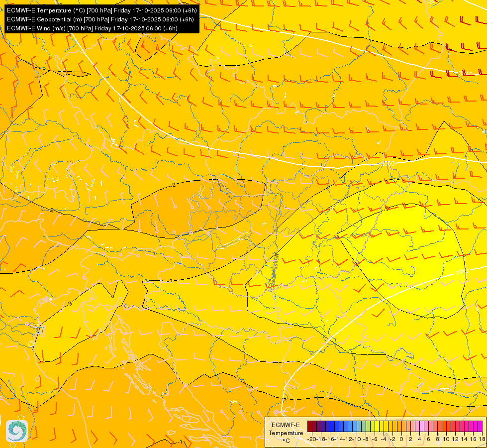
Task: Select the ECMWF-E Temperature 700 hPa title line
Action: pos(102,10)
